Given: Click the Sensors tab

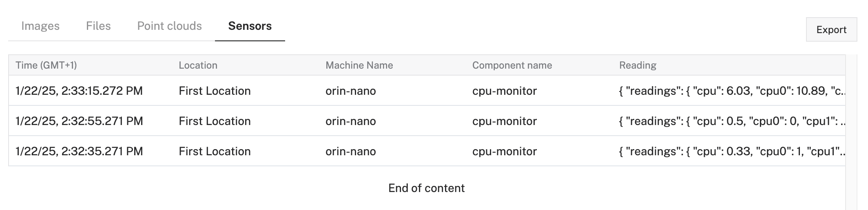Looking at the screenshot, I should [x=250, y=26].
